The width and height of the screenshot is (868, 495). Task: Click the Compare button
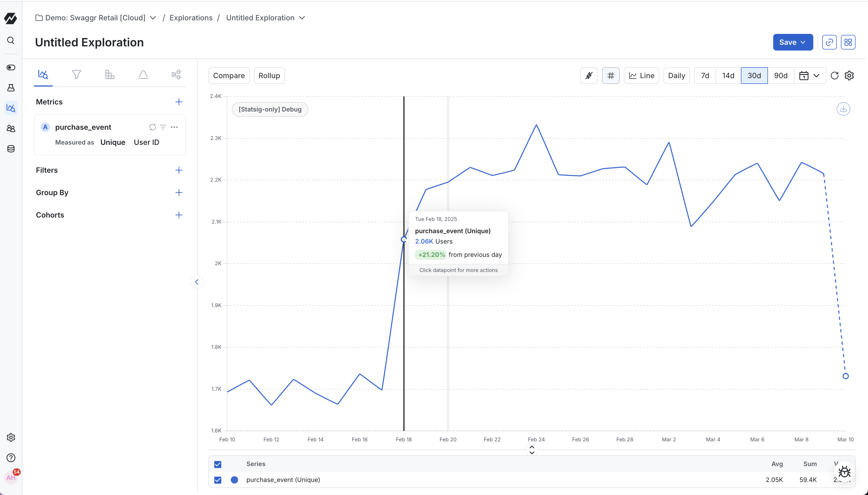(x=229, y=76)
